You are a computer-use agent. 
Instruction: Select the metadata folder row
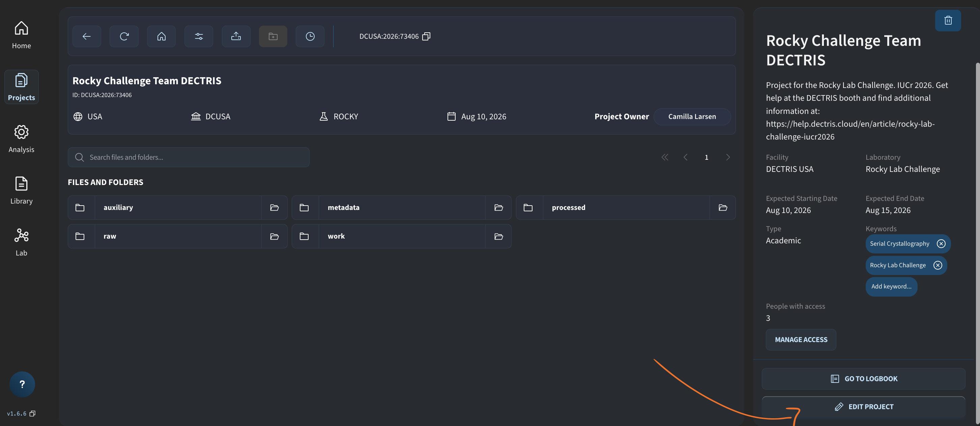(402, 208)
